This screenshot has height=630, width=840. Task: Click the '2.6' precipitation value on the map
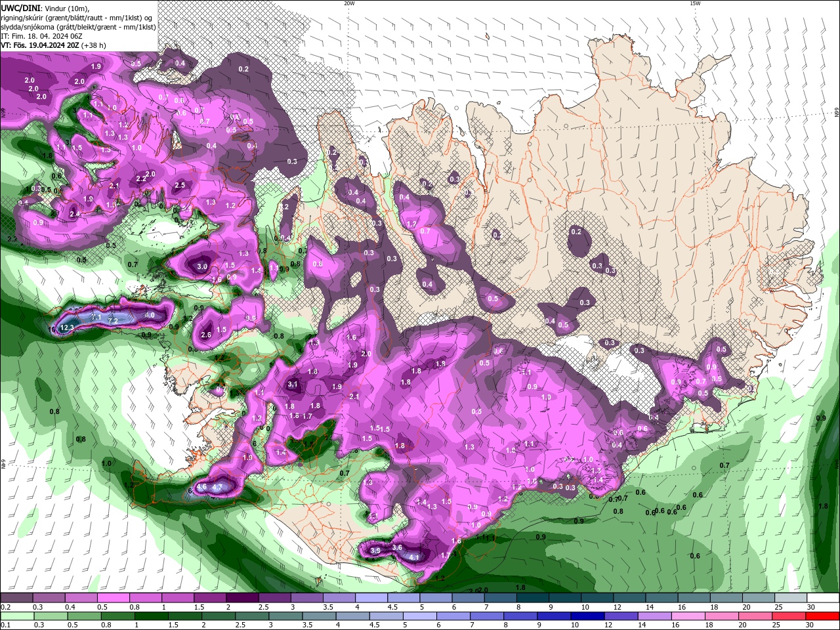tap(206, 335)
